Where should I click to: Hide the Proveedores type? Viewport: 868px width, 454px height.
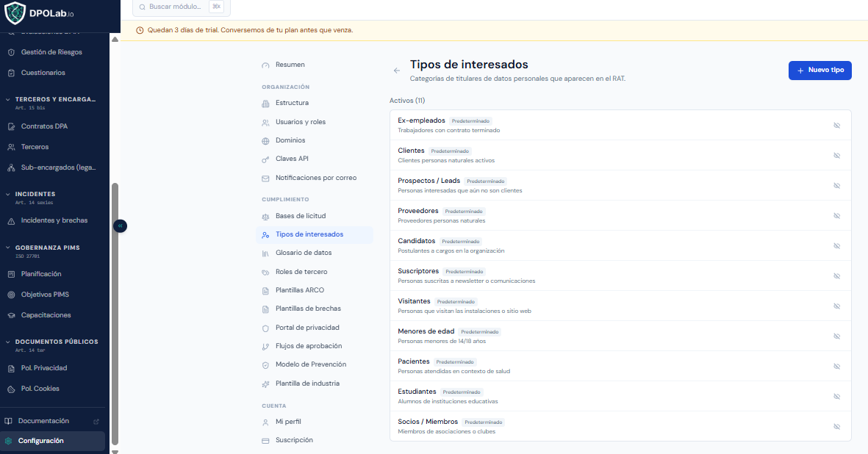[x=836, y=216]
